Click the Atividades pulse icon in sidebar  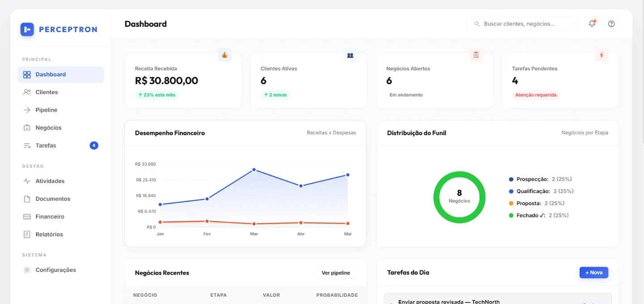click(27, 181)
